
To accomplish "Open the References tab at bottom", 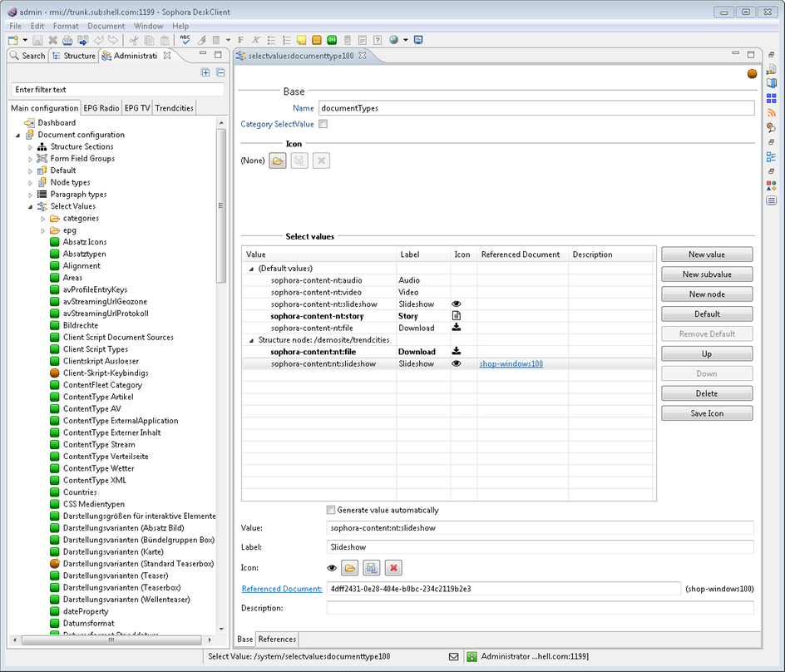I will 278,639.
